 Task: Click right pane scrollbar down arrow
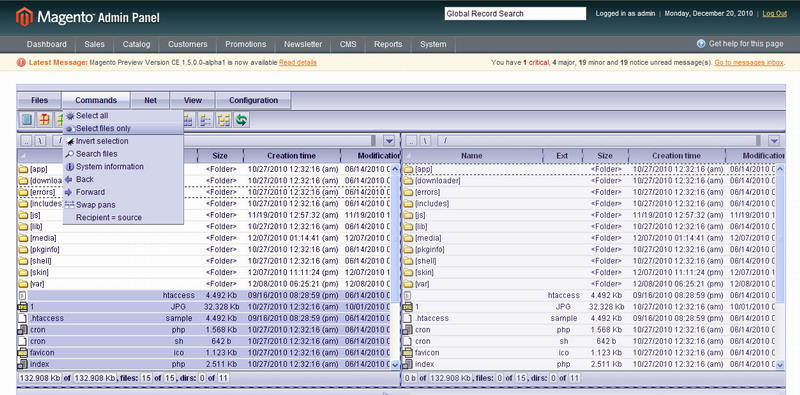pyautogui.click(x=780, y=365)
